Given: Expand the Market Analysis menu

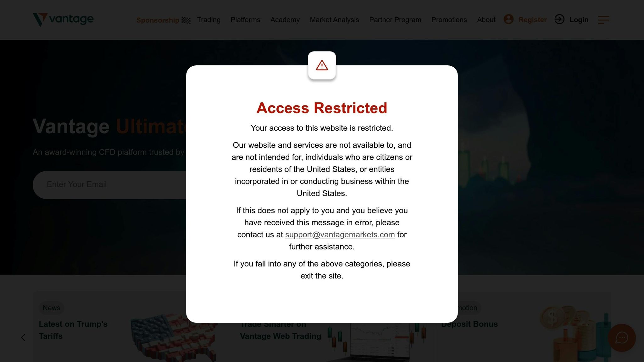Looking at the screenshot, I should pos(334,20).
